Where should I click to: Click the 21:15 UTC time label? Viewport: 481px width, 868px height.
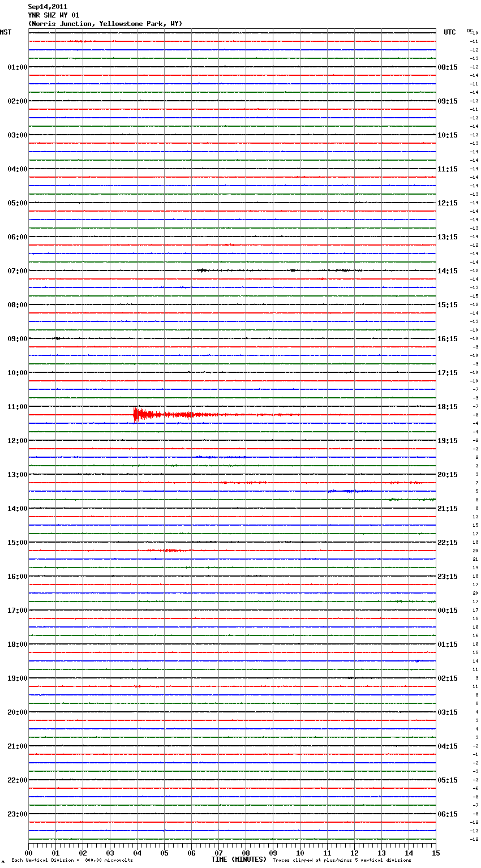[448, 509]
